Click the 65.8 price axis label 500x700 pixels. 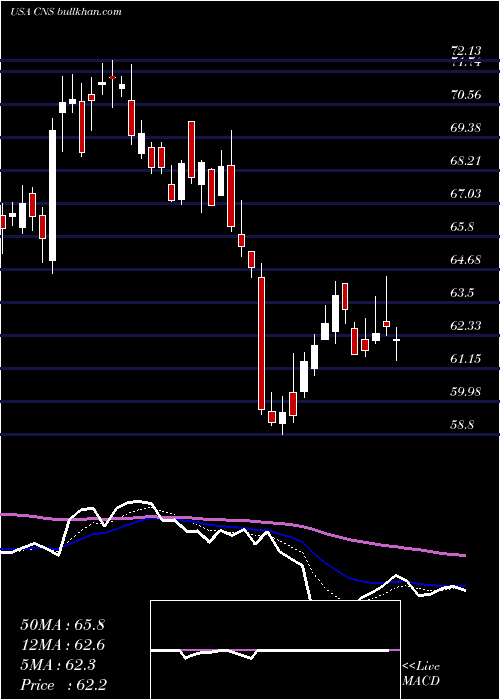(462, 227)
